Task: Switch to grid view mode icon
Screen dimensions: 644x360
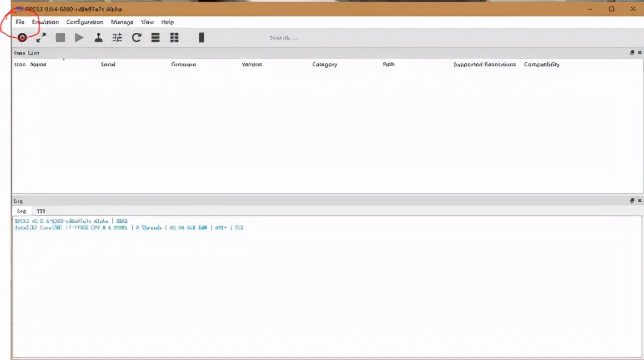Action: tap(174, 38)
